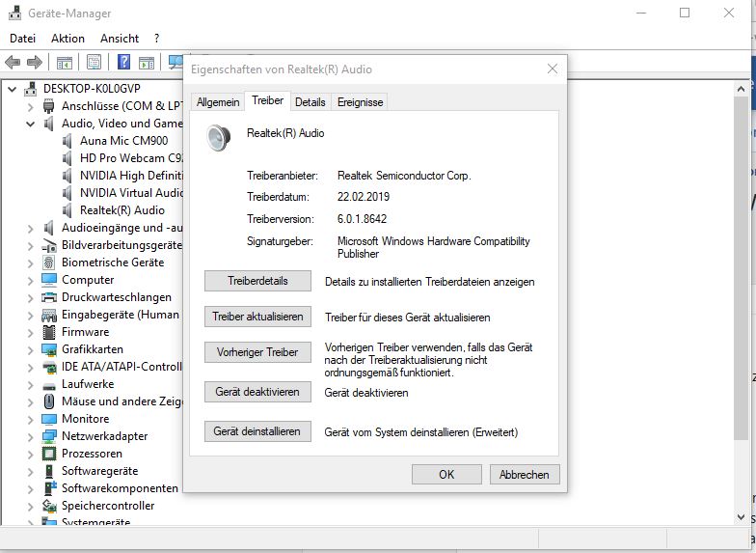Open the Properties toolbar icon
756x553 pixels.
coord(94,62)
